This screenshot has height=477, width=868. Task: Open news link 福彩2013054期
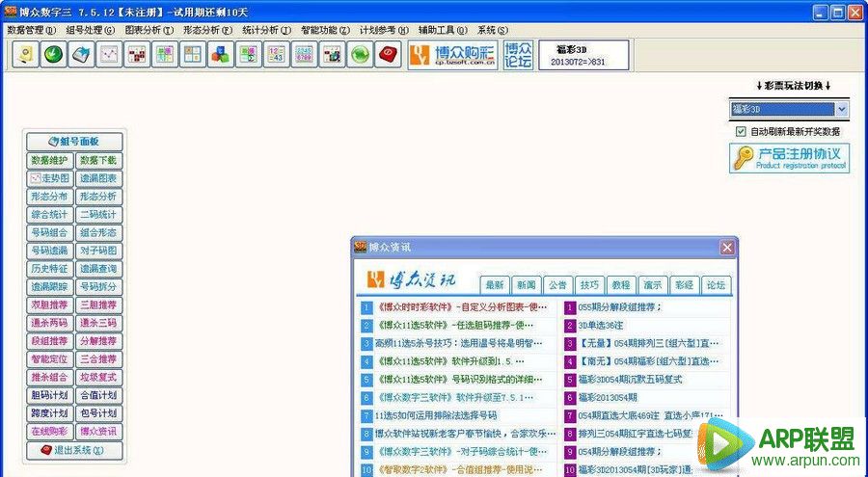tap(608, 397)
